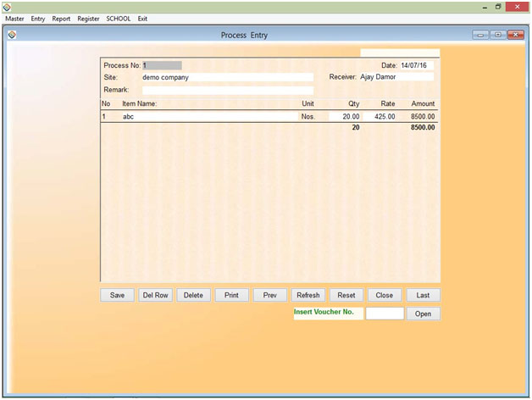The width and height of the screenshot is (532, 400).
Task: Click the Insert Voucher No. input field
Action: 384,314
